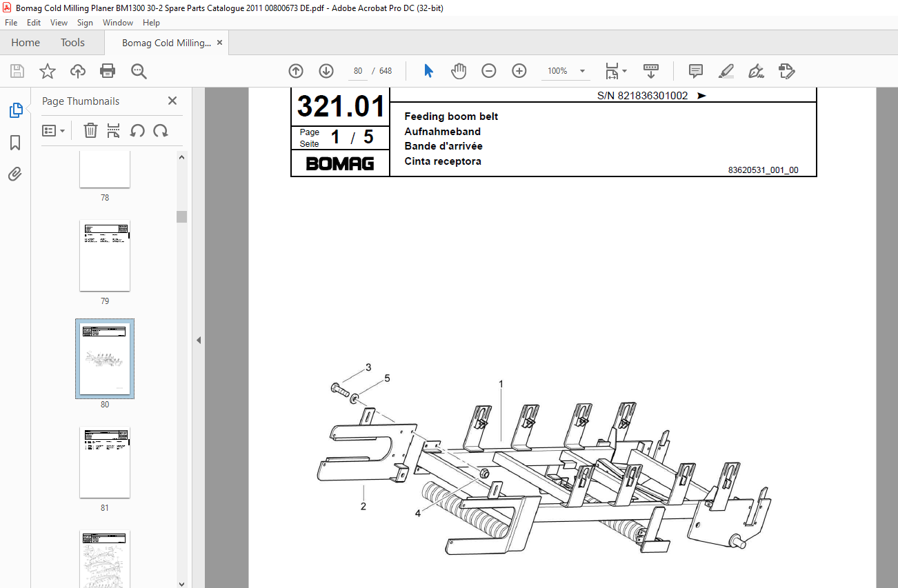Rotate pages clockwise in thumbnails panel
This screenshot has width=898, height=588.
coord(161,130)
